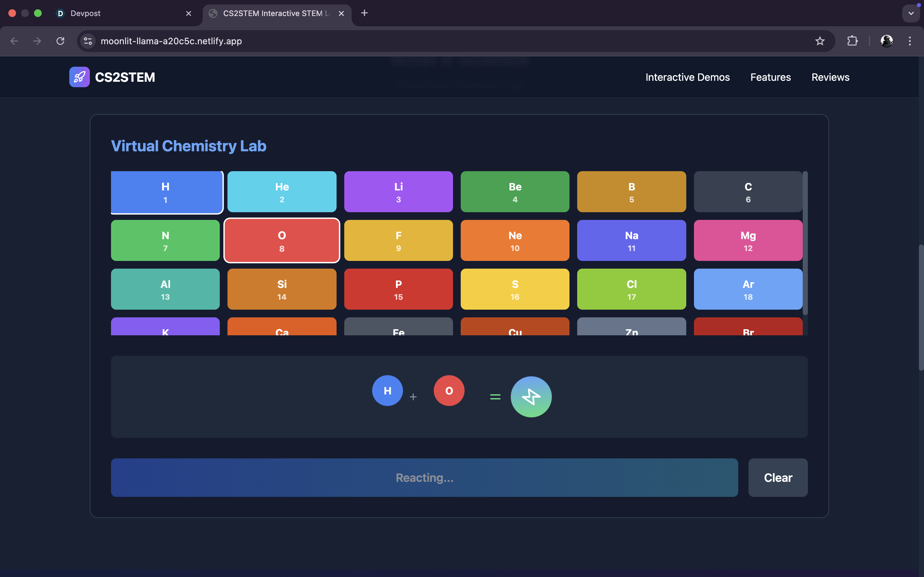Pick the yellow Sulfur color tile
Screen dimensions: 924x577
(515, 289)
